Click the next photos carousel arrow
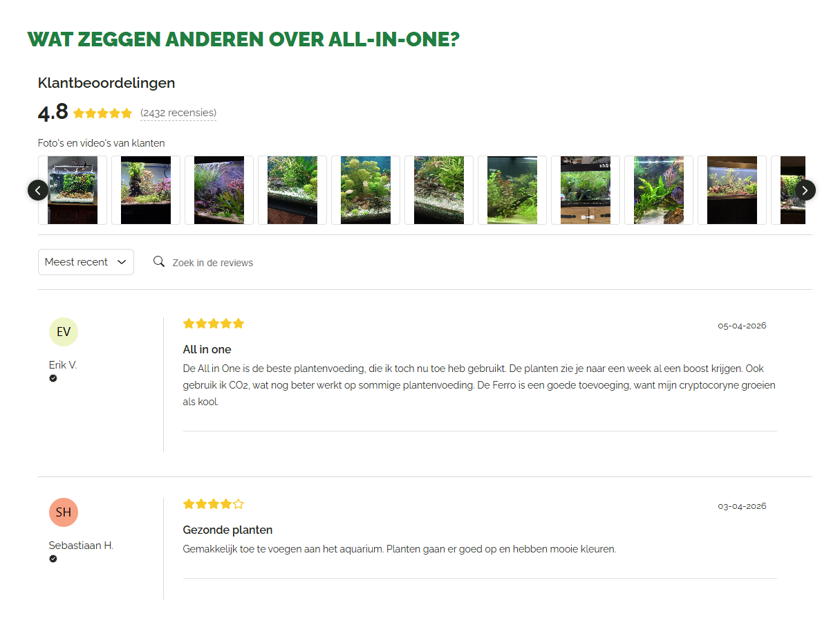 coord(805,190)
